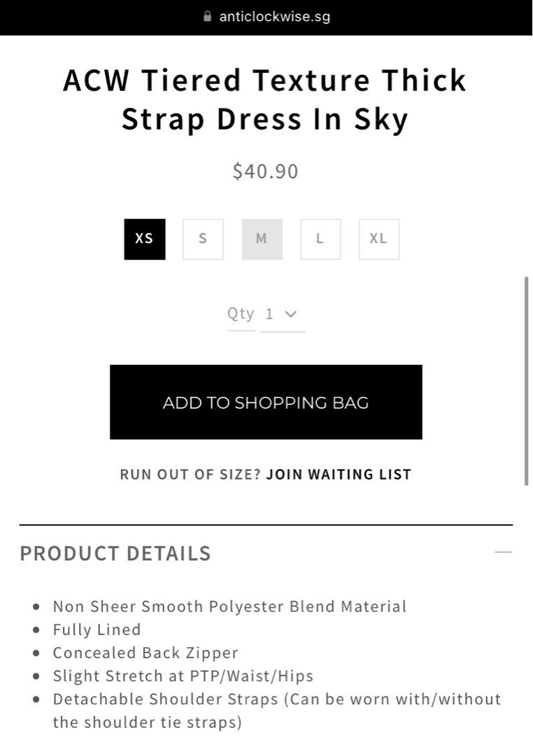Collapse the Product Details section
Screen dimensions: 533x756
click(503, 552)
